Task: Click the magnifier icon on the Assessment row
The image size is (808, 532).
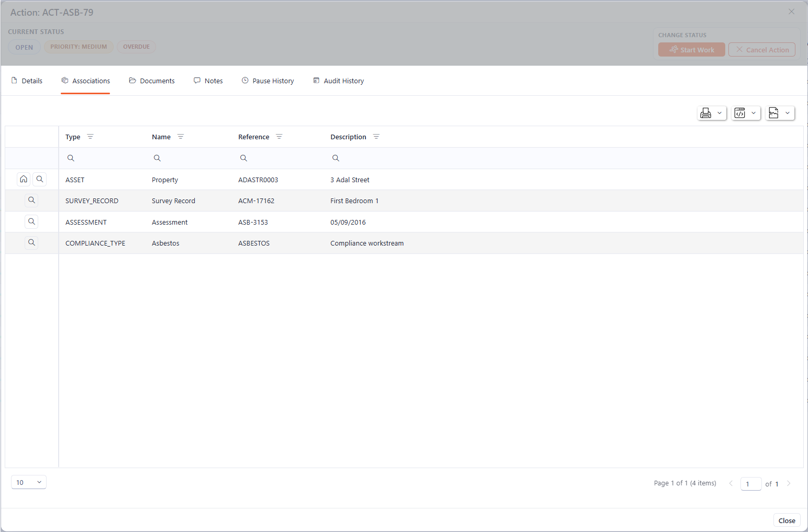Action: (x=31, y=221)
